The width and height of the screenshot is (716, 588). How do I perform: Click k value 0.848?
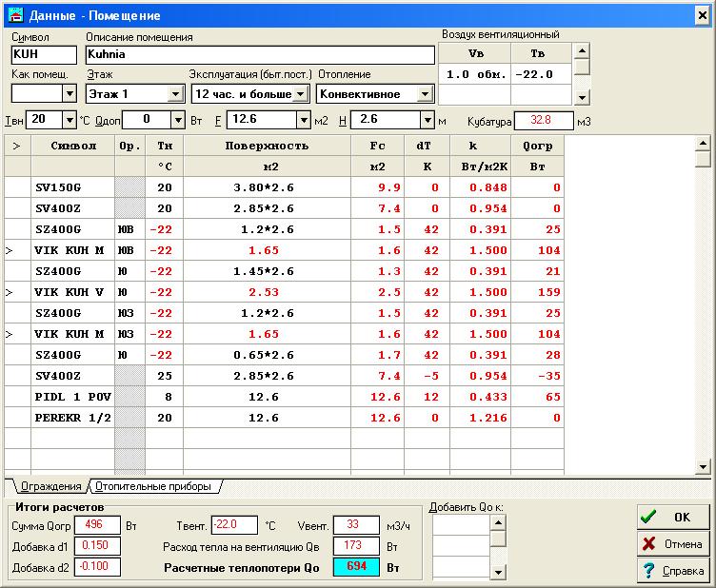click(481, 187)
